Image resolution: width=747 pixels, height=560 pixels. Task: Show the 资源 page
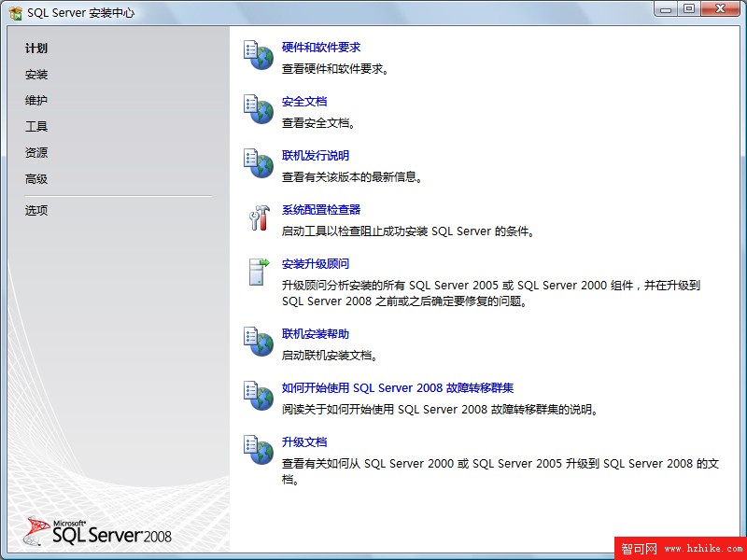36,153
